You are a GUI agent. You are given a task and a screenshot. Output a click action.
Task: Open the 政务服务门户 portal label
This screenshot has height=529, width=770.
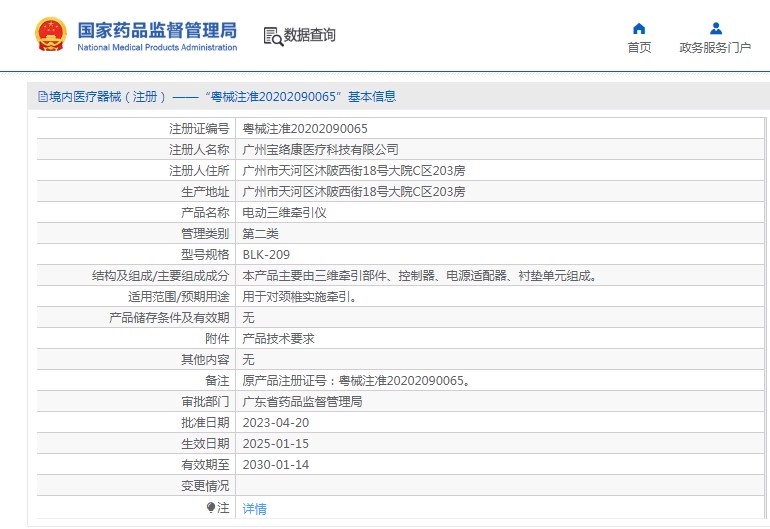click(x=715, y=48)
